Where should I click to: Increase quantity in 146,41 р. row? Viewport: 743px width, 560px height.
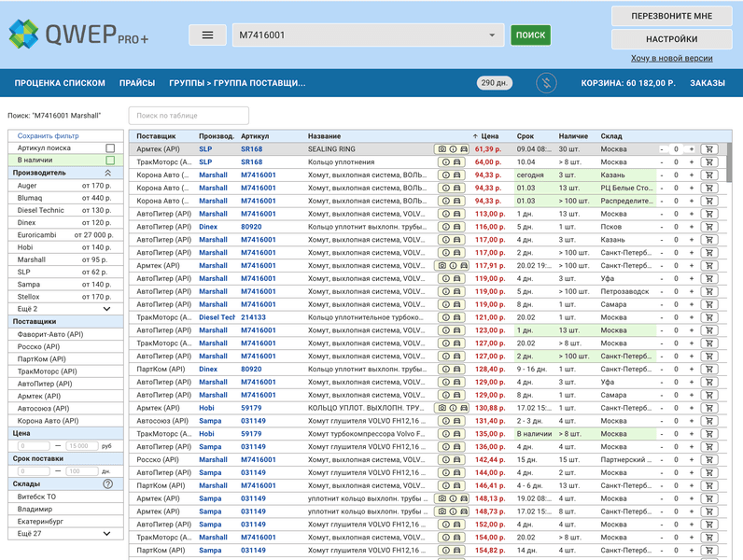[692, 485]
